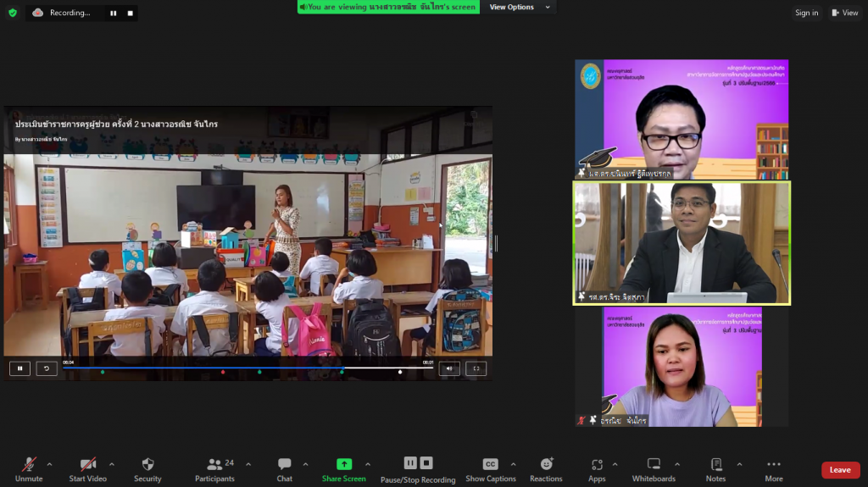Open the Notes tool

point(715,465)
